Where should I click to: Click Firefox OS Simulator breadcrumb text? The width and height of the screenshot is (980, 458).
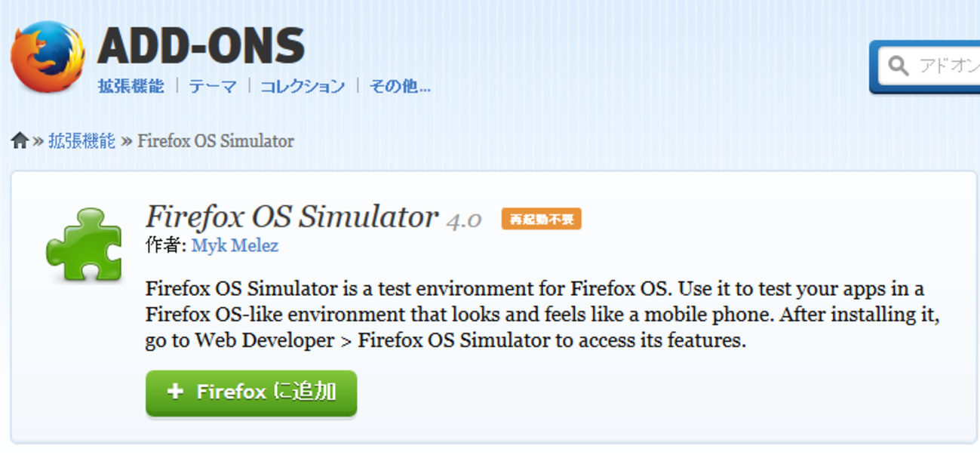pyautogui.click(x=215, y=140)
